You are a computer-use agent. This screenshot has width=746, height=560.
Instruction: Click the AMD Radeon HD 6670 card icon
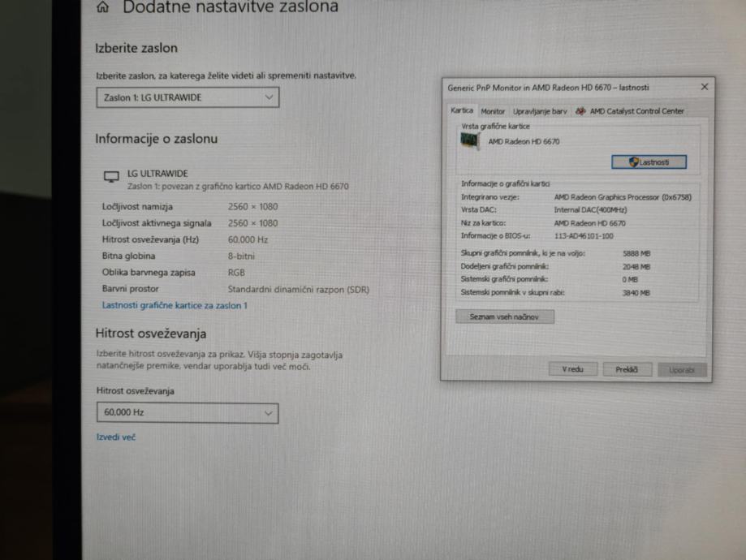(x=469, y=141)
